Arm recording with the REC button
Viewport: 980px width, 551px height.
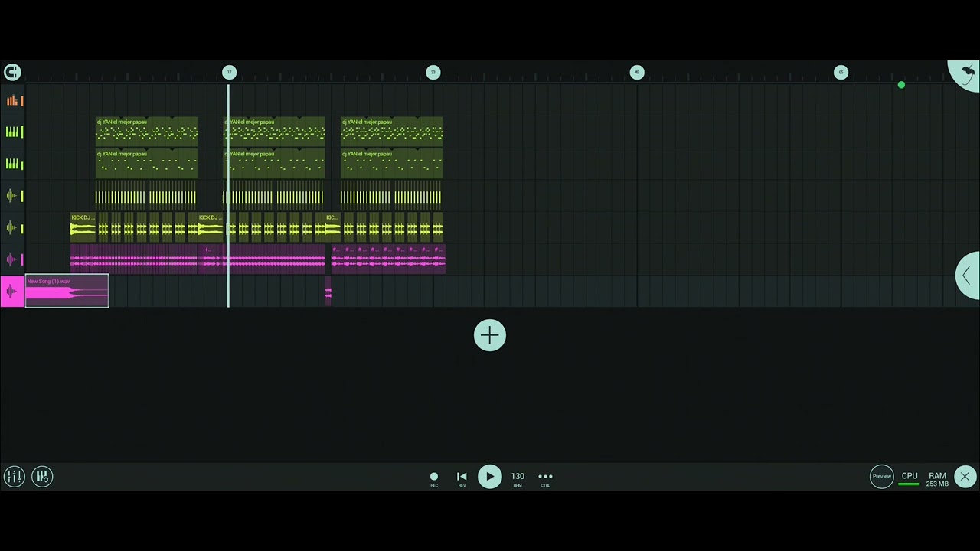tap(434, 478)
